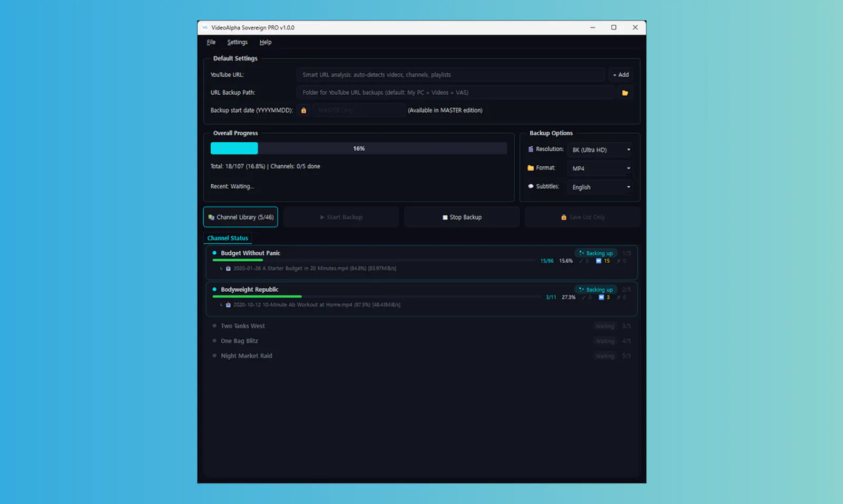The width and height of the screenshot is (843, 504).
Task: Select the Channel Status tab
Action: tap(228, 238)
